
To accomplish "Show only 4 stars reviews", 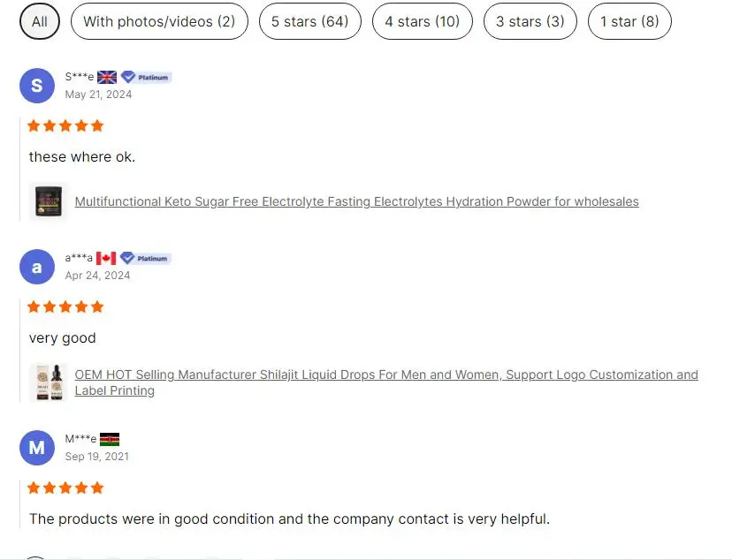I will pos(422,21).
